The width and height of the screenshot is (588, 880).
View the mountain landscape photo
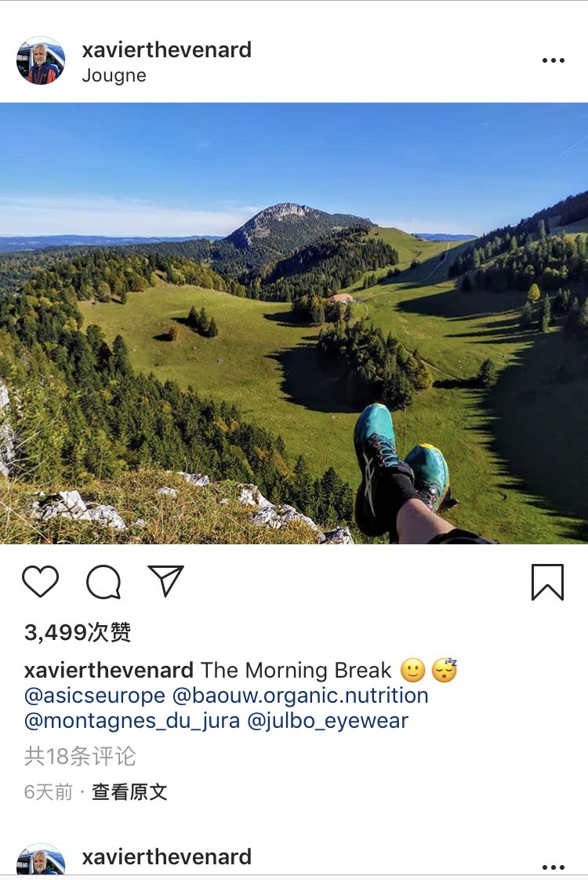pos(294,323)
